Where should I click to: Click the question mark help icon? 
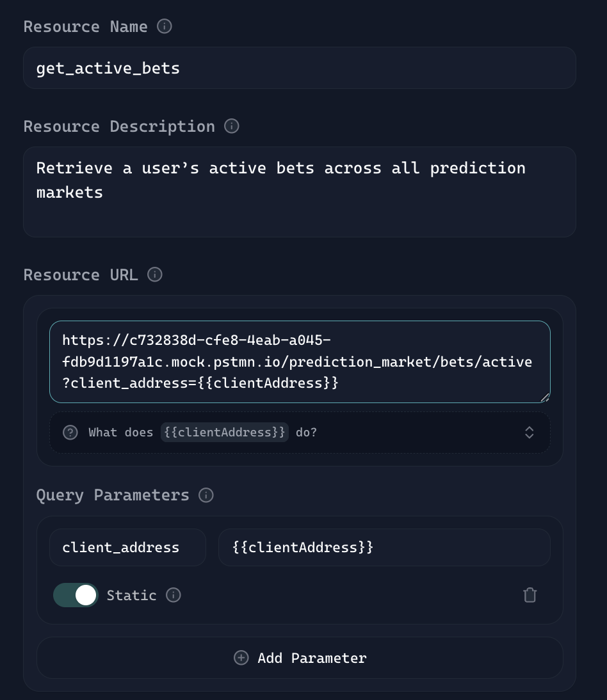click(x=70, y=433)
